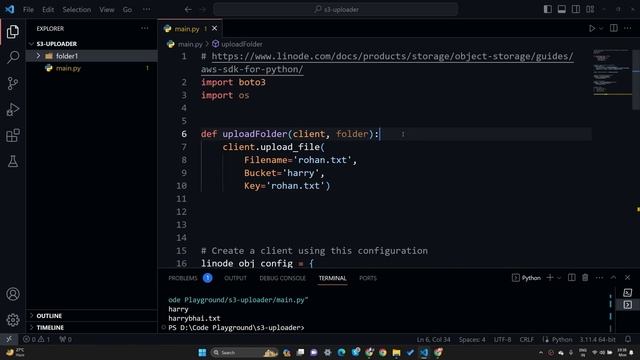
Task: Change the Spaces: 4 indentation setting
Action: click(472, 339)
